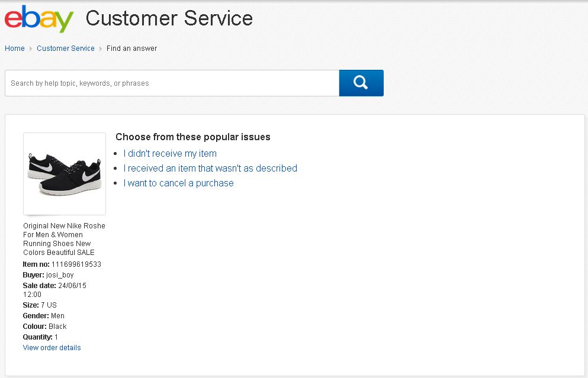Go to Home breadcrumb link
This screenshot has width=588, height=378.
15,49
